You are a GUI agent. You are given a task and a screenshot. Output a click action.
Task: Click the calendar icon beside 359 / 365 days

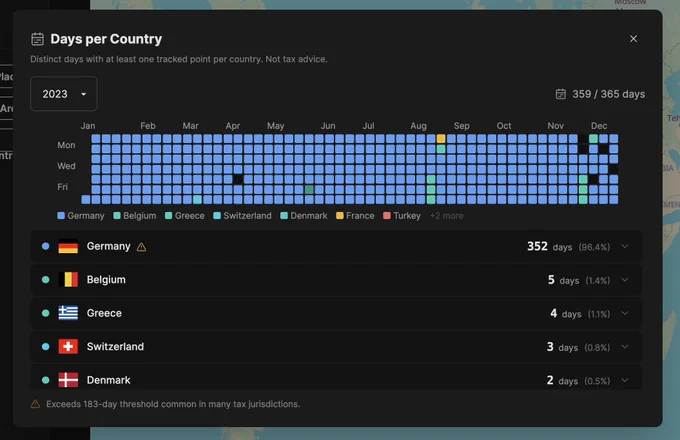pos(561,94)
